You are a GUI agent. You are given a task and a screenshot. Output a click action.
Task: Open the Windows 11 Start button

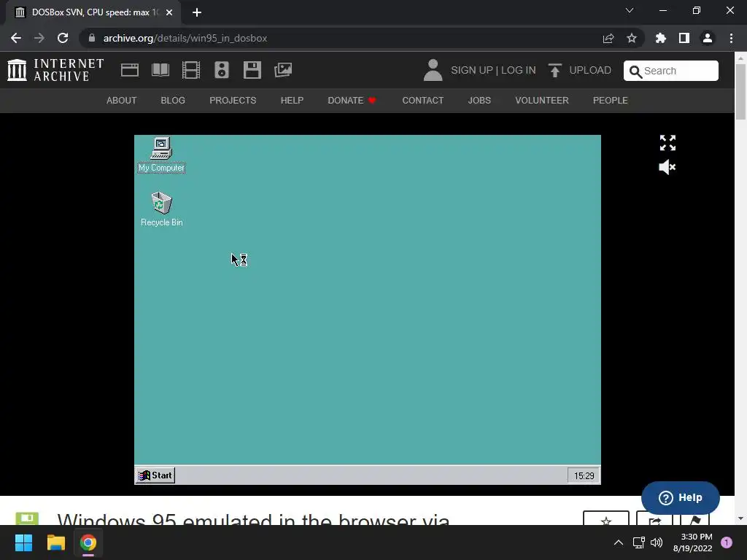23,542
